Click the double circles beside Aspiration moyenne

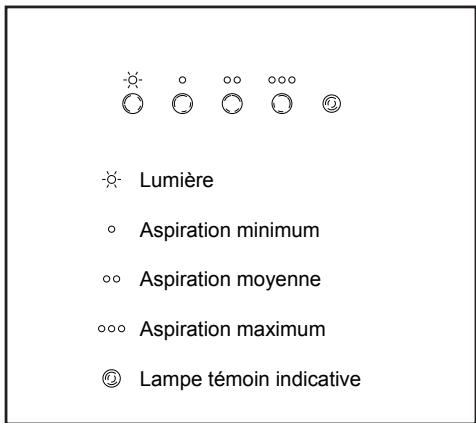112,279
